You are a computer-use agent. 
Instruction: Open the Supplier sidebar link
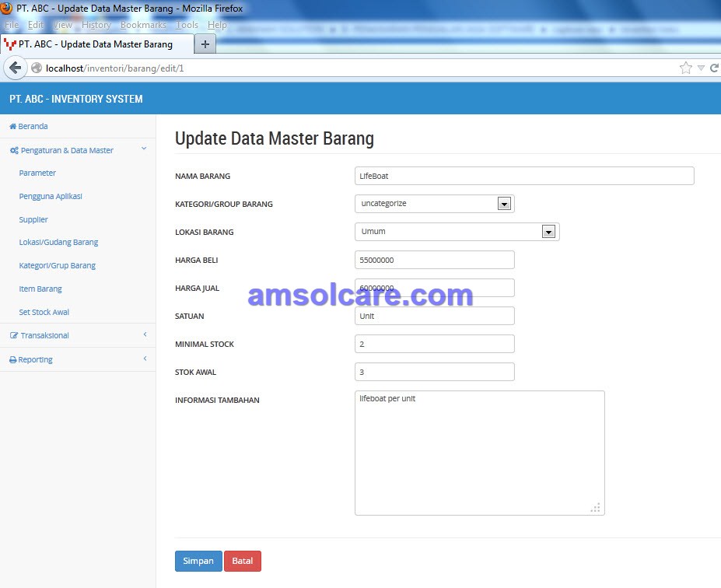[33, 220]
